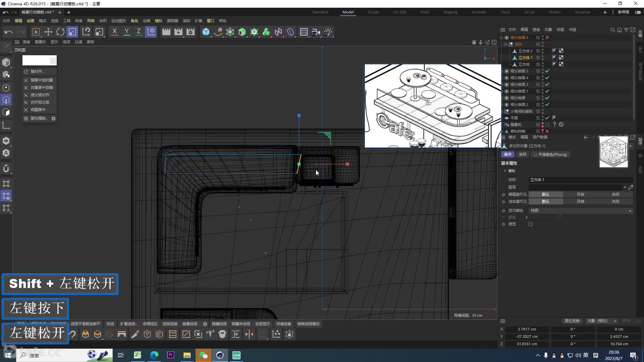Image resolution: width=644 pixels, height=362 pixels.
Task: Click X position field 3.7817 cm
Action: click(x=527, y=329)
